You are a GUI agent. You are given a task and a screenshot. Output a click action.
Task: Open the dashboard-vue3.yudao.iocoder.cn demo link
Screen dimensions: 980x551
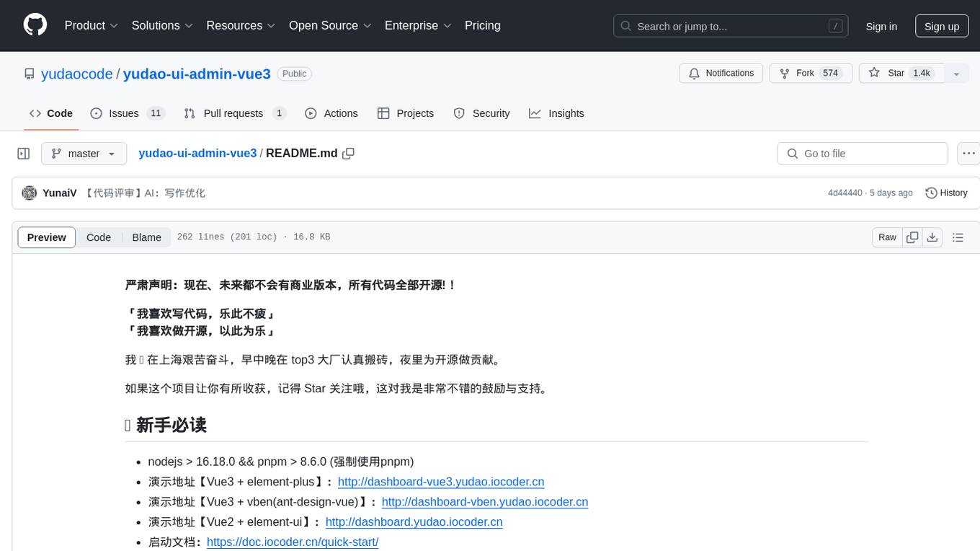pos(441,481)
